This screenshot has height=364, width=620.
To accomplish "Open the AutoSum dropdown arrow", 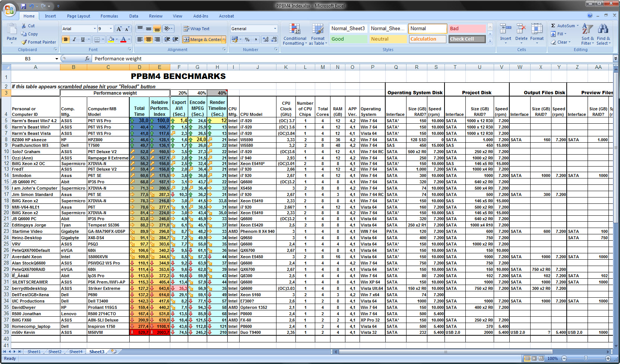I will 578,26.
